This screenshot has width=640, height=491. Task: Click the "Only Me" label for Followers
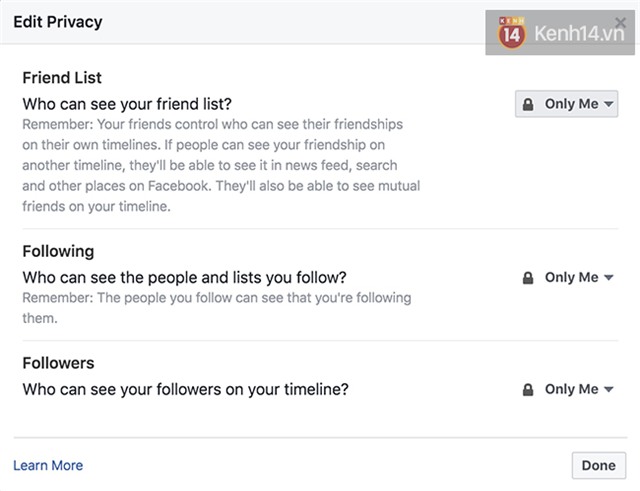[571, 390]
